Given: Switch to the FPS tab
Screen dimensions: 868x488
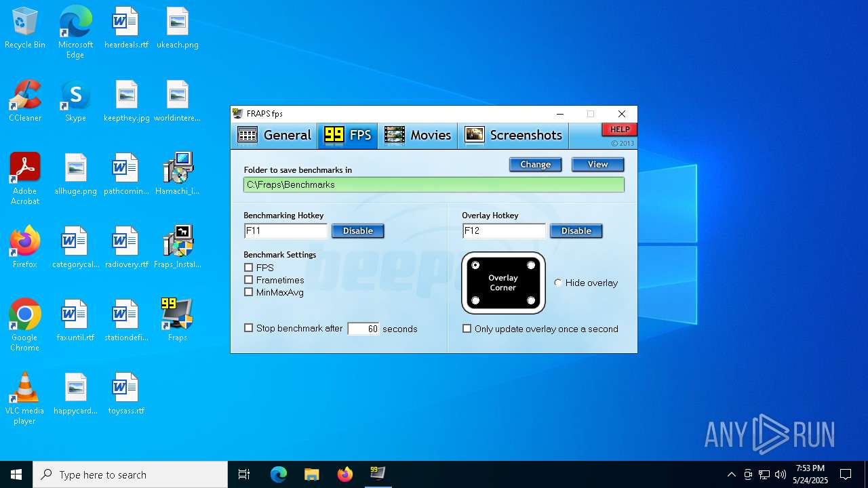Looking at the screenshot, I should [x=348, y=135].
